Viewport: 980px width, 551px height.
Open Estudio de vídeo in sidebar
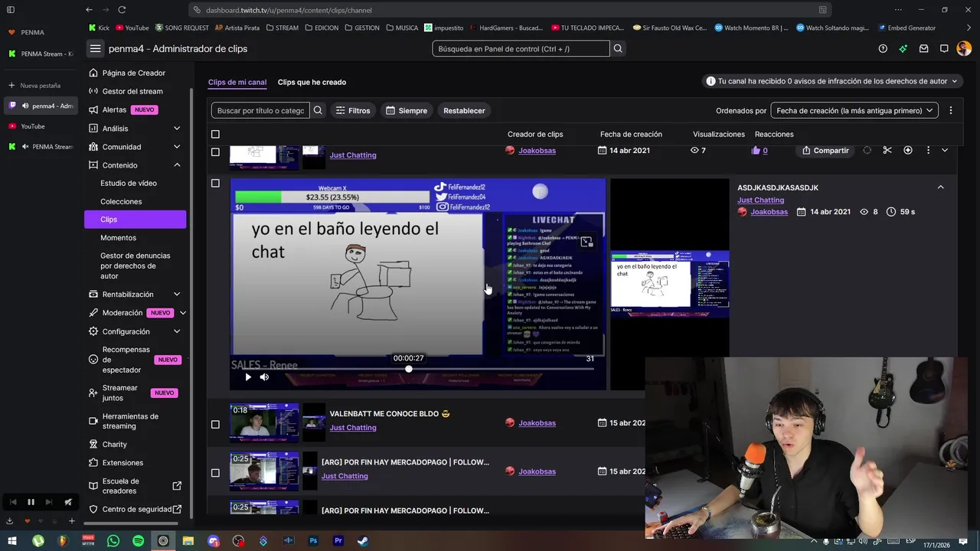pyautogui.click(x=129, y=183)
